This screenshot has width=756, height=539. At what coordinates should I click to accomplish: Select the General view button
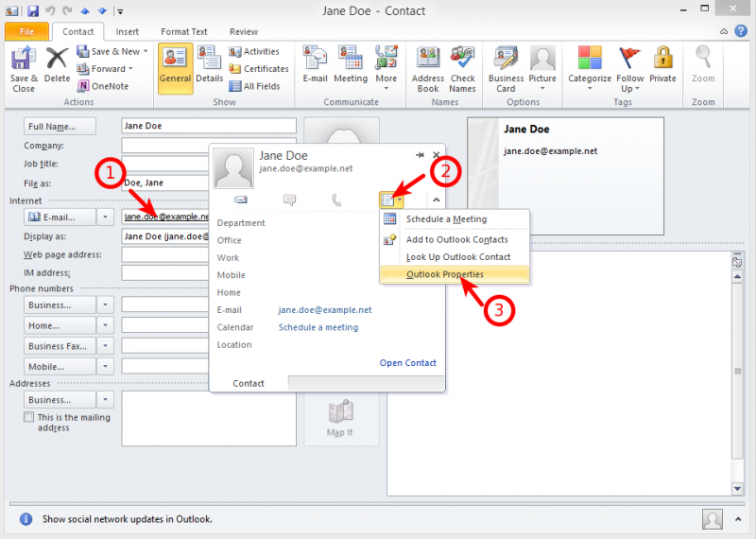point(175,68)
